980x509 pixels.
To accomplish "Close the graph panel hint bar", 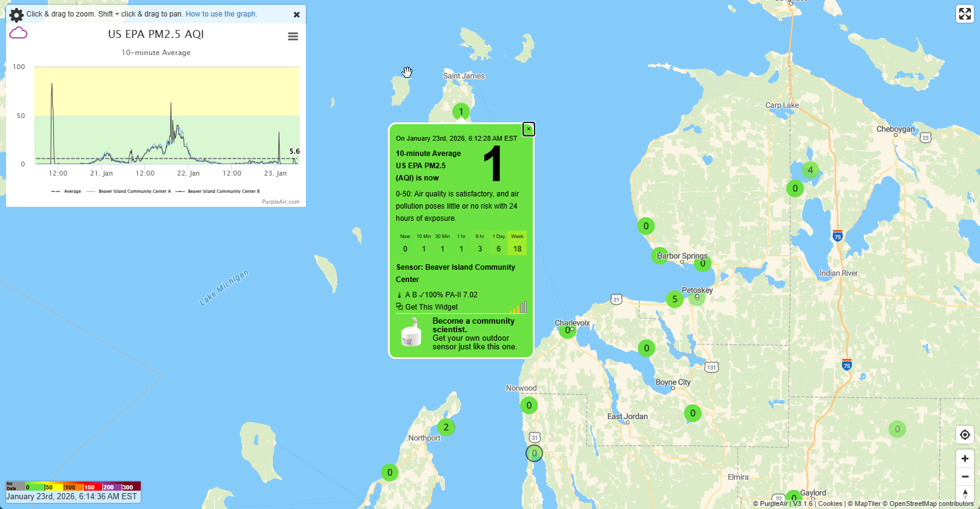I will coord(297,15).
